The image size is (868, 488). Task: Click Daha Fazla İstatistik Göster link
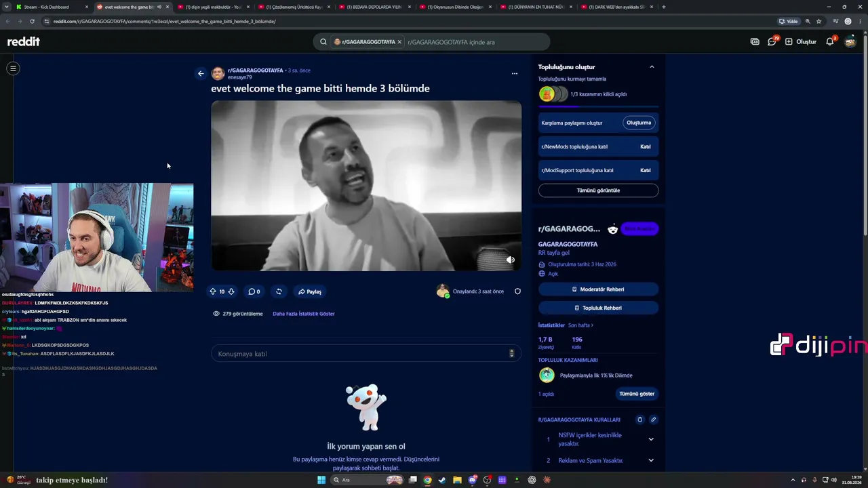(x=303, y=314)
